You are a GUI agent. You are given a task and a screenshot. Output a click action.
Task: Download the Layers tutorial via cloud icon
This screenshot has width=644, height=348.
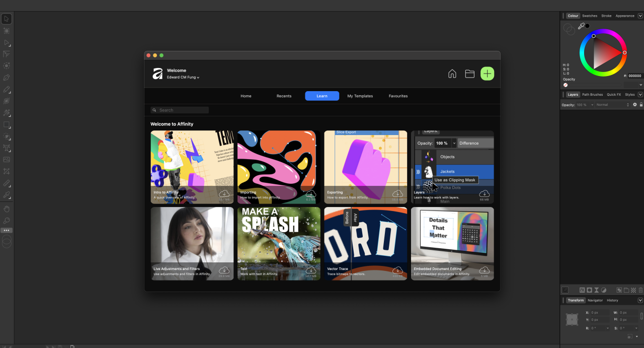coord(484,194)
